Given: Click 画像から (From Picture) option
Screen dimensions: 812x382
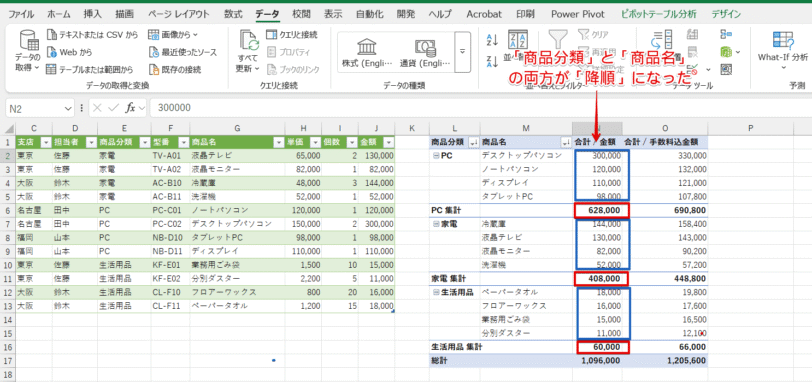Looking at the screenshot, I should (173, 35).
